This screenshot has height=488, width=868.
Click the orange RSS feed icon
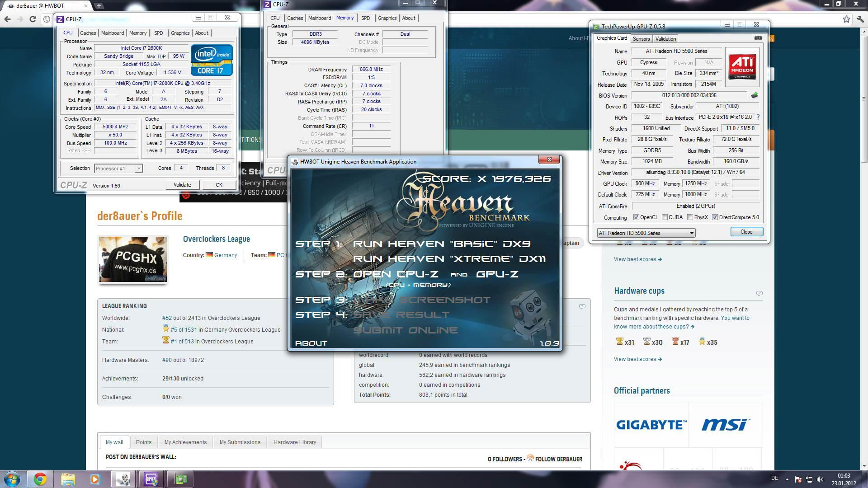(x=771, y=38)
